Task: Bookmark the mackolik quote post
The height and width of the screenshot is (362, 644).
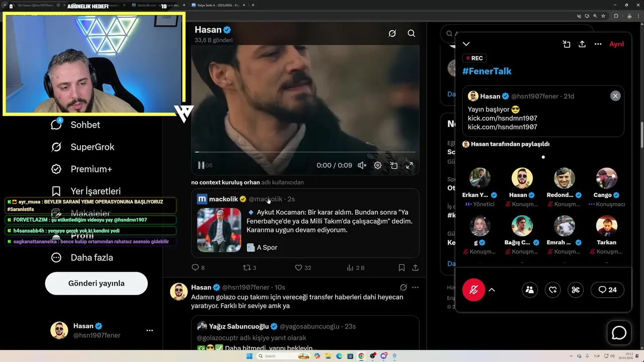Action: [401, 268]
